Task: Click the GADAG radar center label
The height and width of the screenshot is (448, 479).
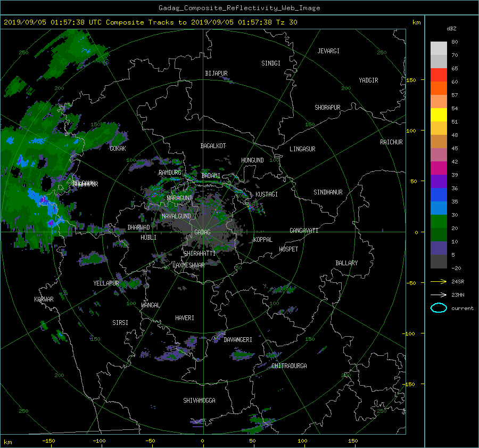Action: (202, 232)
